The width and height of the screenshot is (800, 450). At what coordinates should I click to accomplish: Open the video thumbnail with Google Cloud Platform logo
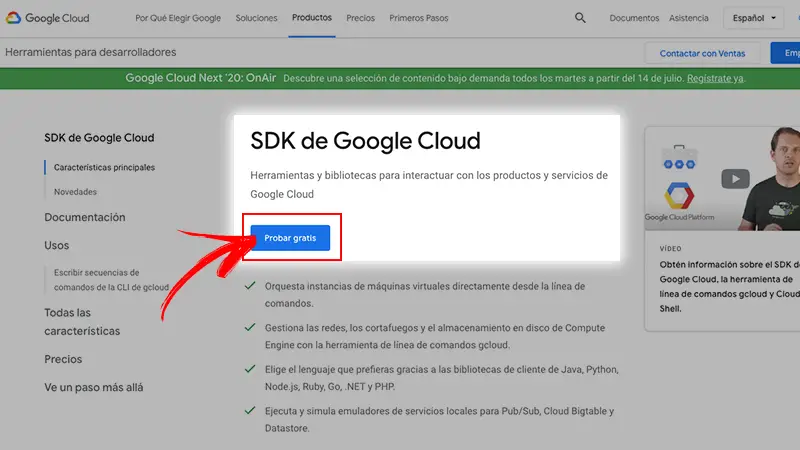(x=722, y=179)
